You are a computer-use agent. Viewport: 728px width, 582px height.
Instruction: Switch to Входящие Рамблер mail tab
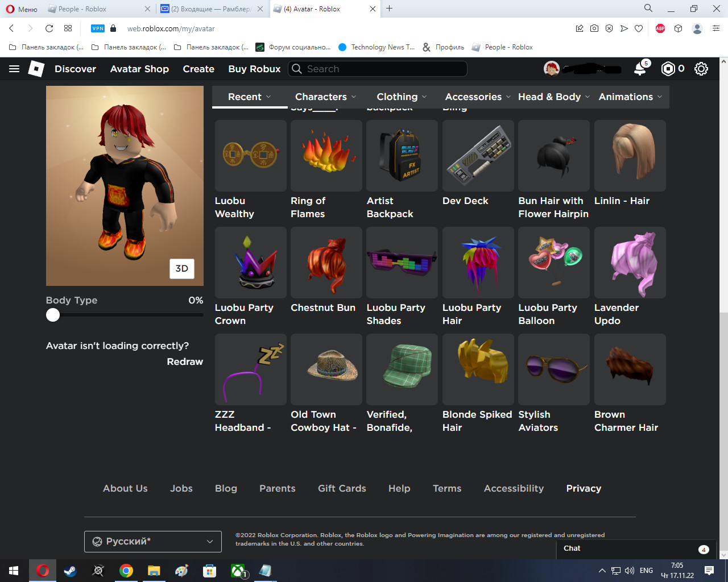(x=210, y=9)
